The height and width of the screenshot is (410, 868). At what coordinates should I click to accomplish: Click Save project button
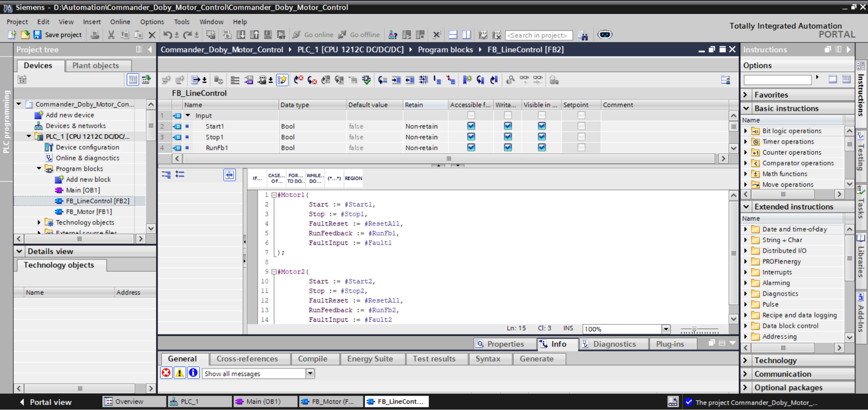[57, 35]
